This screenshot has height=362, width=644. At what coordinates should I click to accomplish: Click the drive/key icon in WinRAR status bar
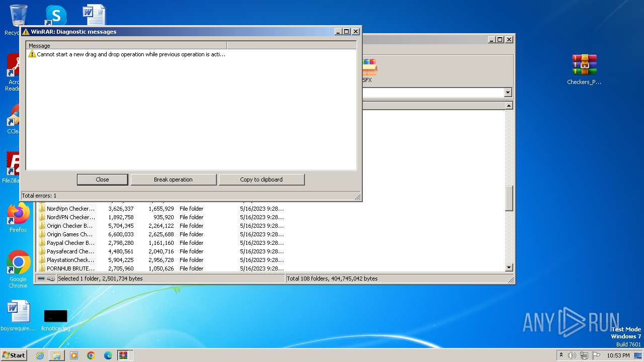coord(46,279)
